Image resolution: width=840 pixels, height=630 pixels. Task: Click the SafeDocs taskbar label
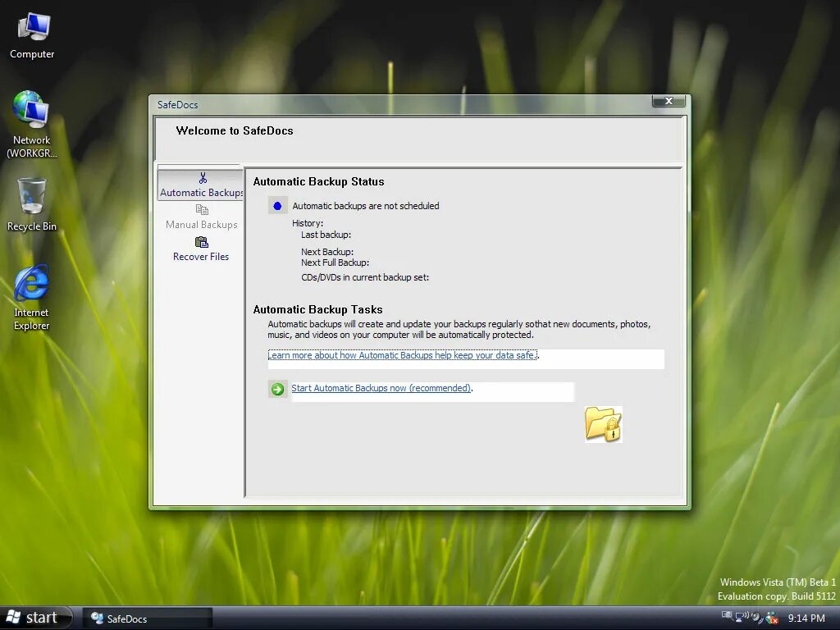coord(127,619)
